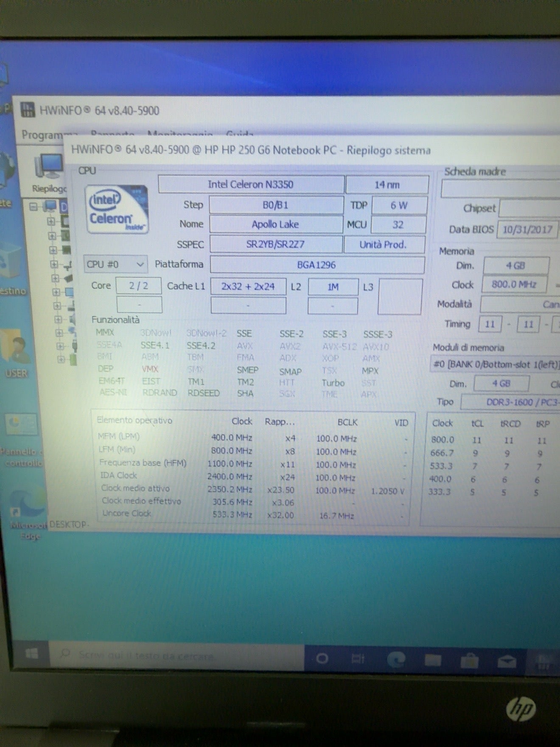Screen dimensions: 560x747
Task: Open Pannello di controllo desktop shortcut
Action: 22,440
